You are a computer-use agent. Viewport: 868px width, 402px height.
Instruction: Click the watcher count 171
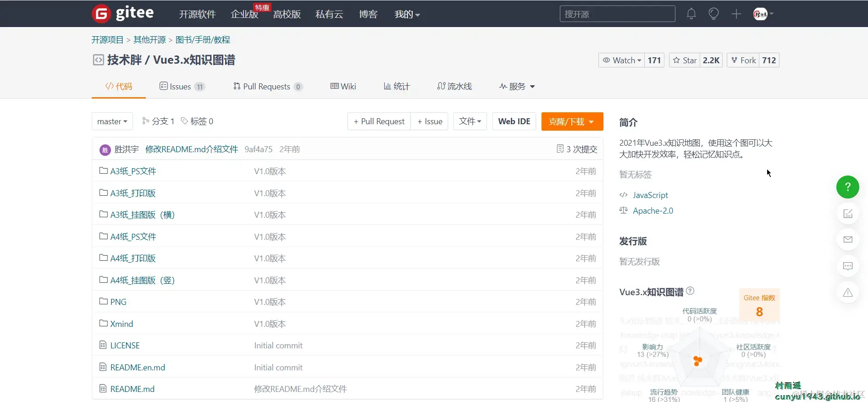click(x=654, y=60)
